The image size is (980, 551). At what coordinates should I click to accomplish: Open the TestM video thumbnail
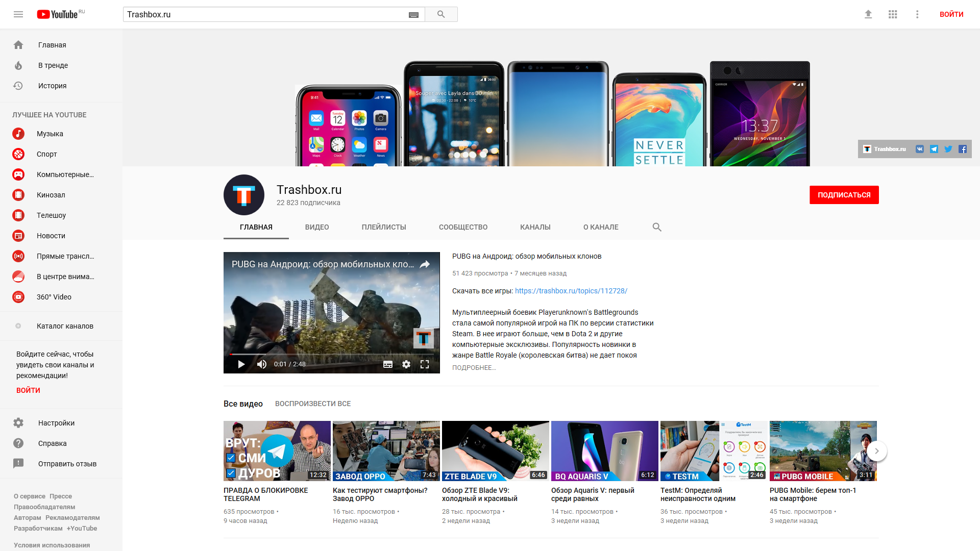714,451
